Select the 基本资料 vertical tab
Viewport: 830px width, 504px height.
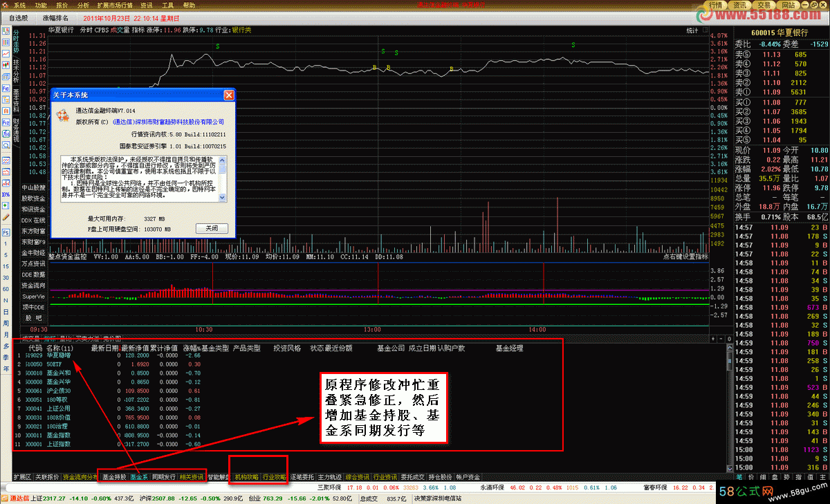(x=17, y=101)
